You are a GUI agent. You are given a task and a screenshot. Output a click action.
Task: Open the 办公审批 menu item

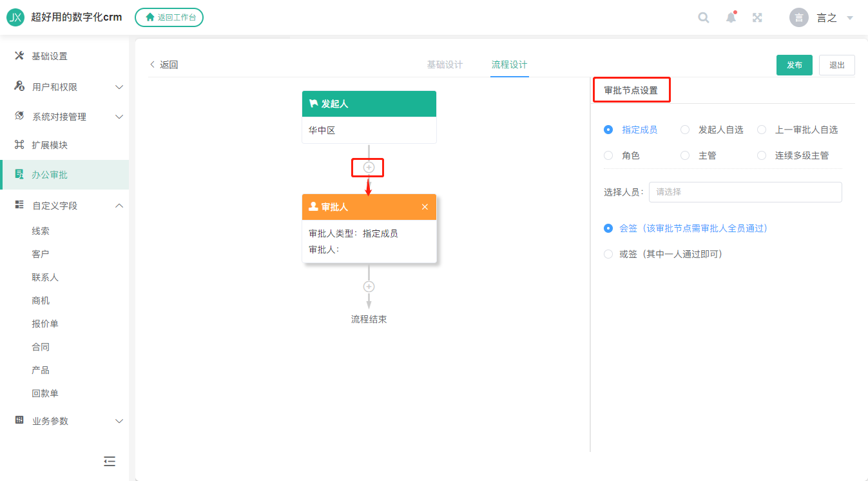pos(64,175)
